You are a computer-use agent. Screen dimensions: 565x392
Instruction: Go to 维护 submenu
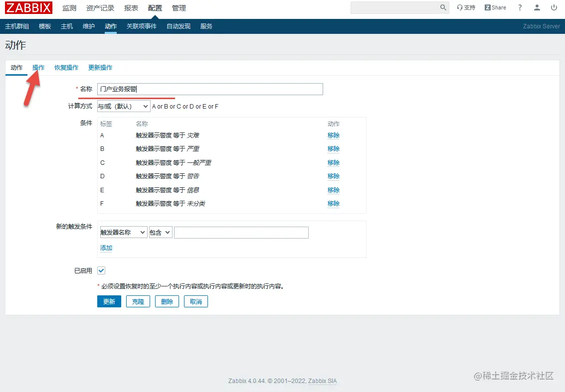[89, 26]
